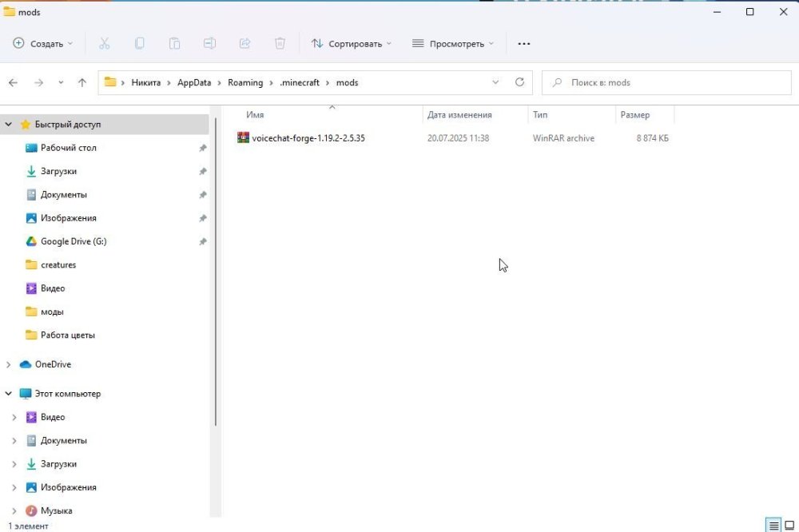The width and height of the screenshot is (799, 532).
Task: Click the Paste clipboard icon
Action: tap(174, 44)
